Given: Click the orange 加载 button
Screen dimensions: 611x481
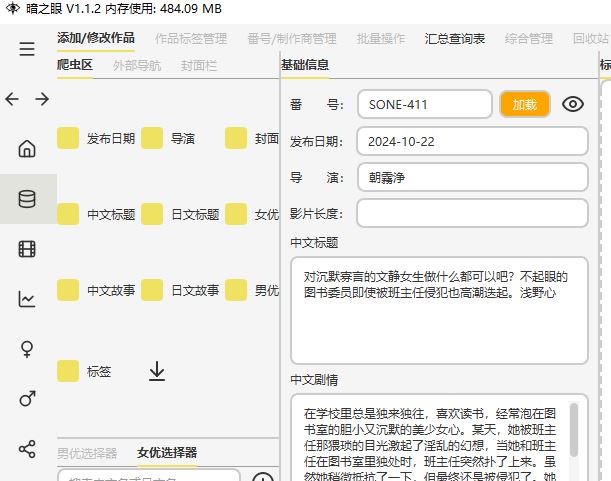Looking at the screenshot, I should coord(525,105).
